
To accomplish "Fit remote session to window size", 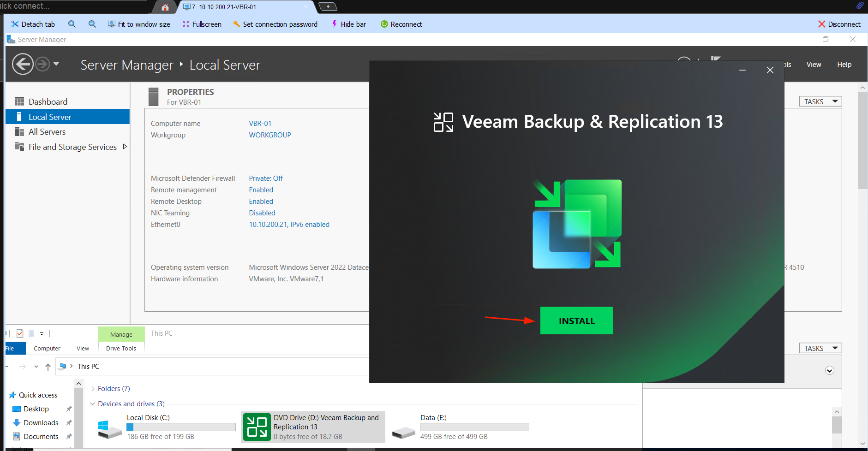I will [x=139, y=24].
